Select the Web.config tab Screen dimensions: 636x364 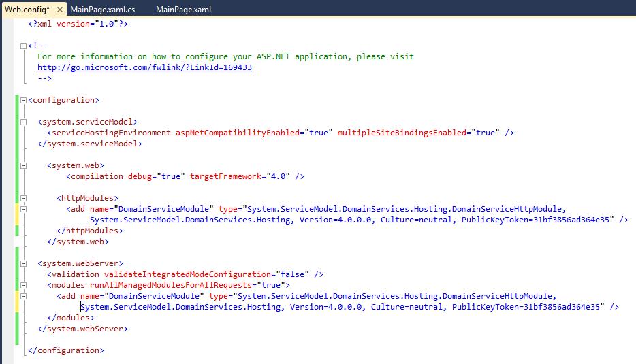(x=26, y=8)
